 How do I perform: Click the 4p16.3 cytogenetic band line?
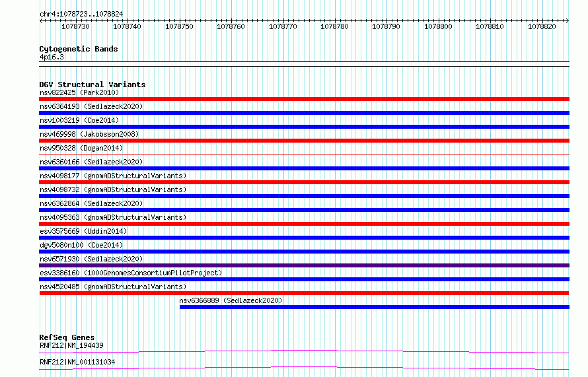[304, 64]
